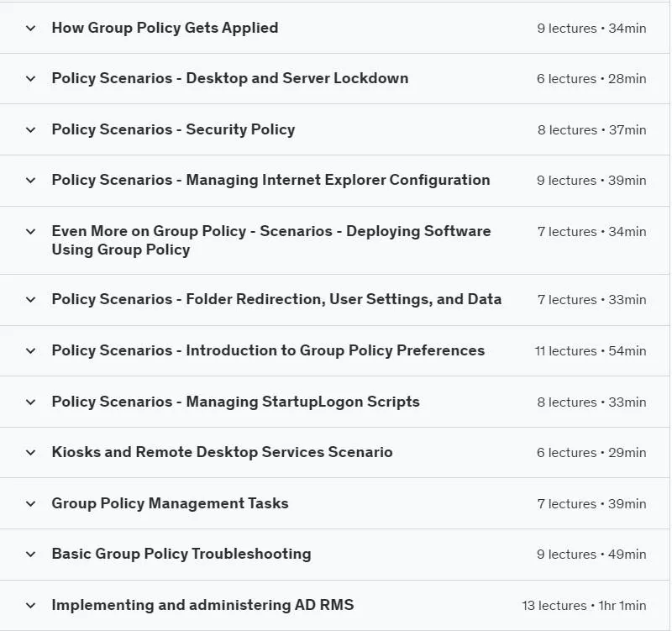Open chevron for Implementing and administering AD RMS
Viewport: 672px width, 631px height.
[x=30, y=606]
